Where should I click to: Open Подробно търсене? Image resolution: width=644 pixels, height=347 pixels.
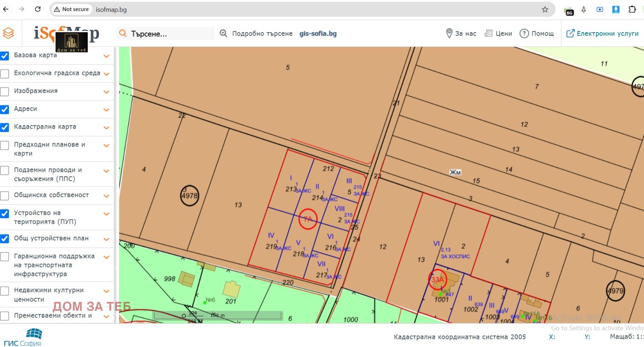pyautogui.click(x=262, y=33)
